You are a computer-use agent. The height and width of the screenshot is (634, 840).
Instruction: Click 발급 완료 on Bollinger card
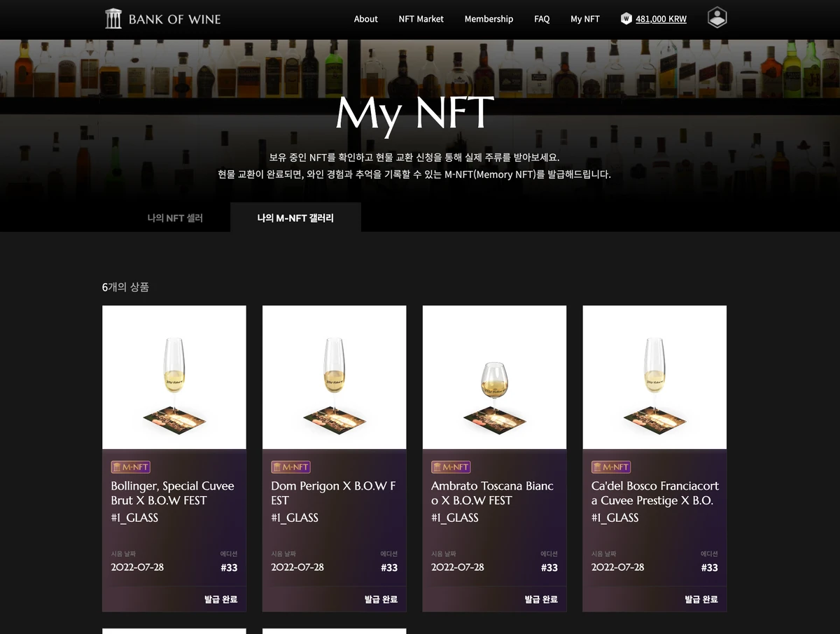pos(221,599)
